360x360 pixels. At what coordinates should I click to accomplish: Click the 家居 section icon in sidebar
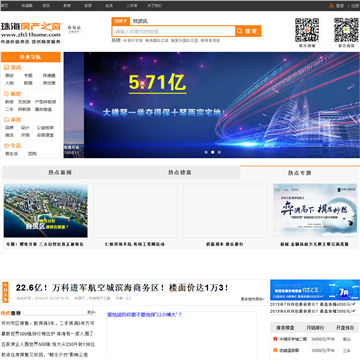point(6,119)
